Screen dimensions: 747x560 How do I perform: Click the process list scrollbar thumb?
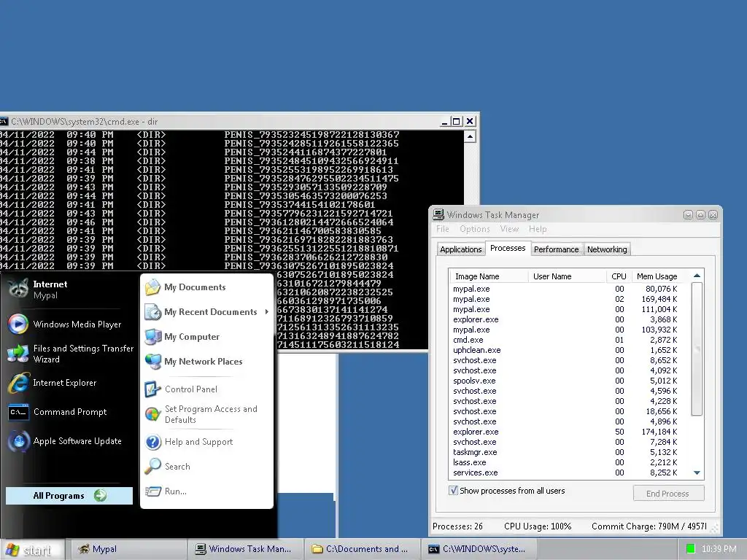(697, 349)
